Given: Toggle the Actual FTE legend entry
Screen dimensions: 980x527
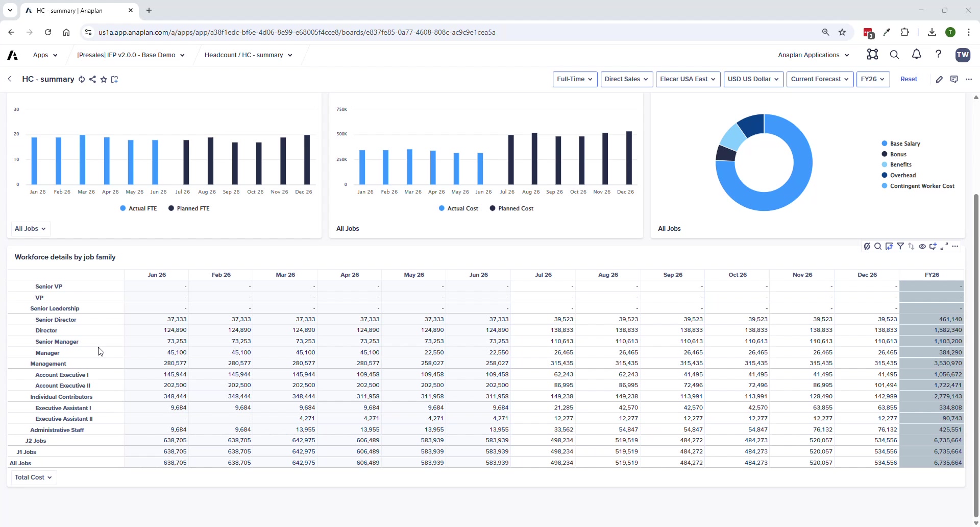Looking at the screenshot, I should click(138, 208).
